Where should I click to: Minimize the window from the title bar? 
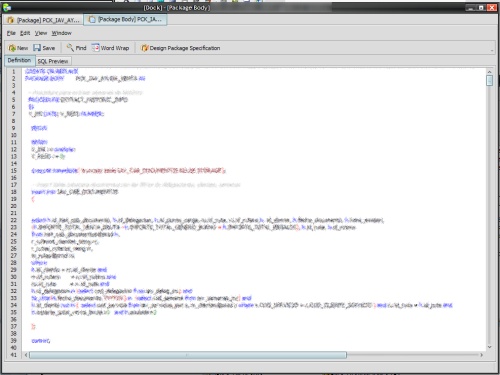point(470,7)
